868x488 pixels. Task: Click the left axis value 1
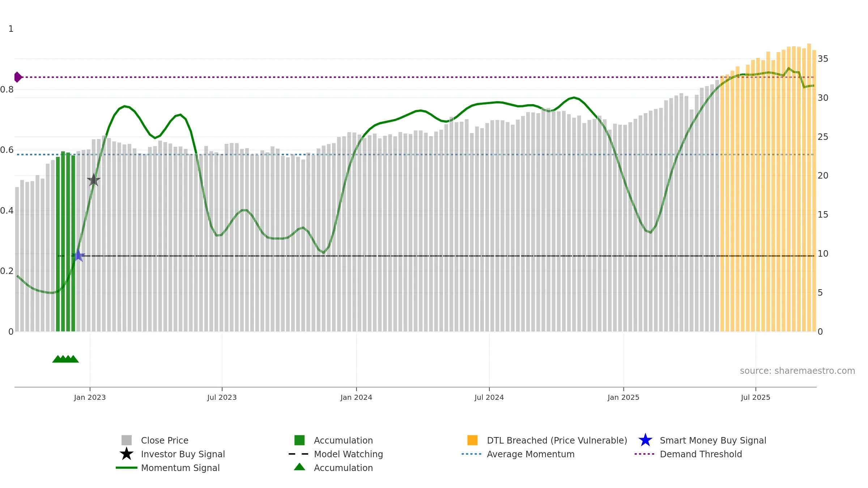pos(11,29)
